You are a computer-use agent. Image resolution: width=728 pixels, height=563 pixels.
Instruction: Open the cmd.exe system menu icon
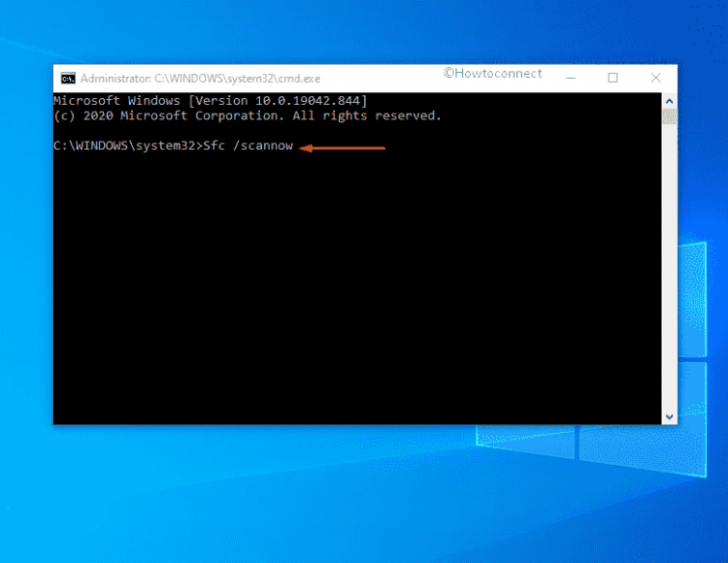(x=68, y=78)
